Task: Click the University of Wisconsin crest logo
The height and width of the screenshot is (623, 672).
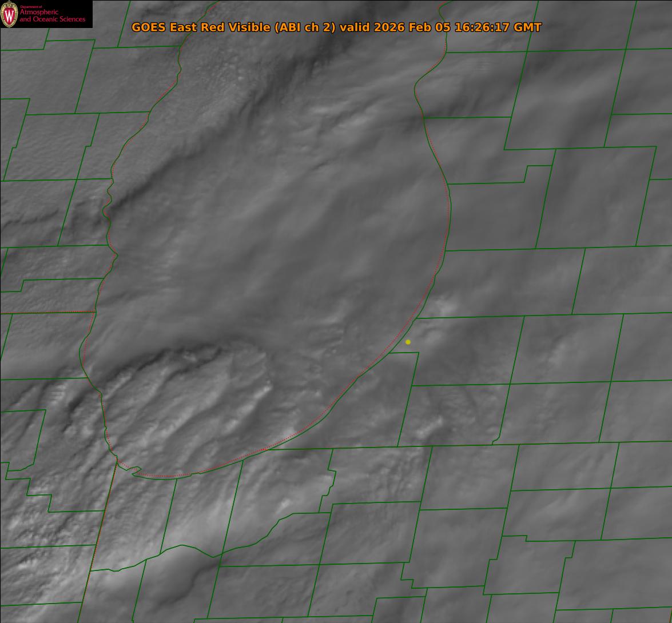Action: point(9,14)
